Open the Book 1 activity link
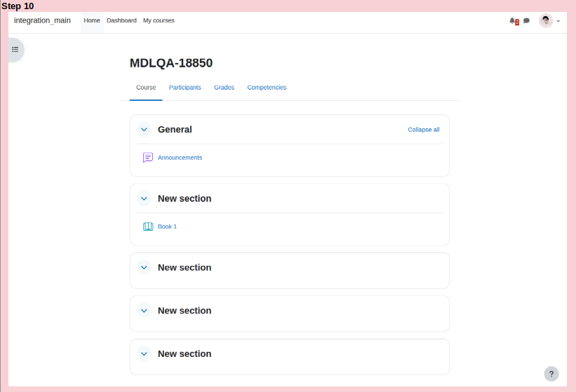Image resolution: width=576 pixels, height=392 pixels. point(167,227)
